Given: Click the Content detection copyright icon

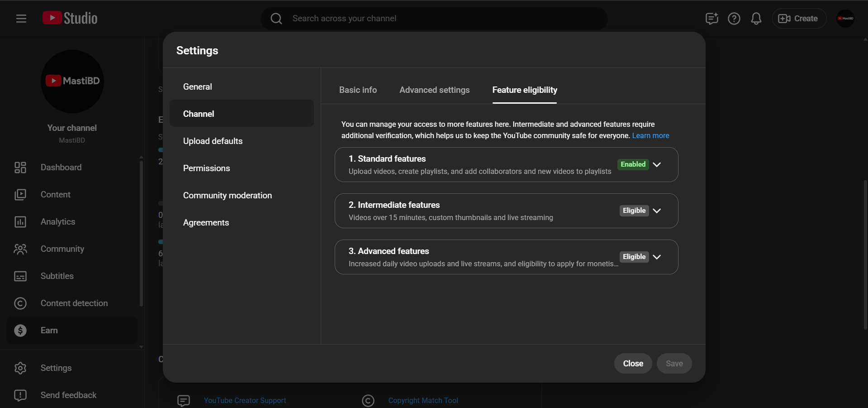Looking at the screenshot, I should tap(20, 303).
